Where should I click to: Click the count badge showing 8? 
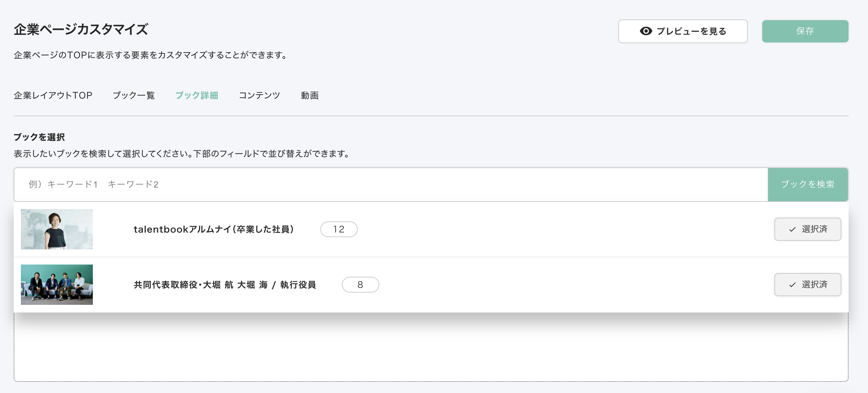click(360, 285)
